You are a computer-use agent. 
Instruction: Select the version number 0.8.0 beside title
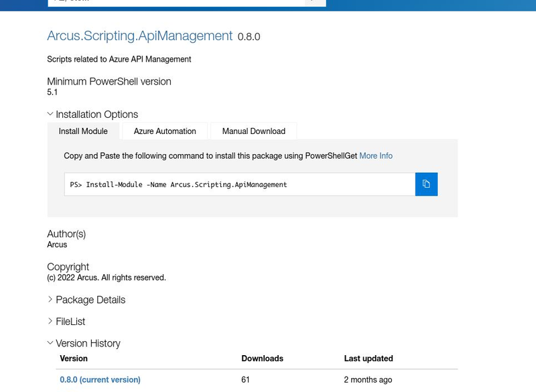249,37
